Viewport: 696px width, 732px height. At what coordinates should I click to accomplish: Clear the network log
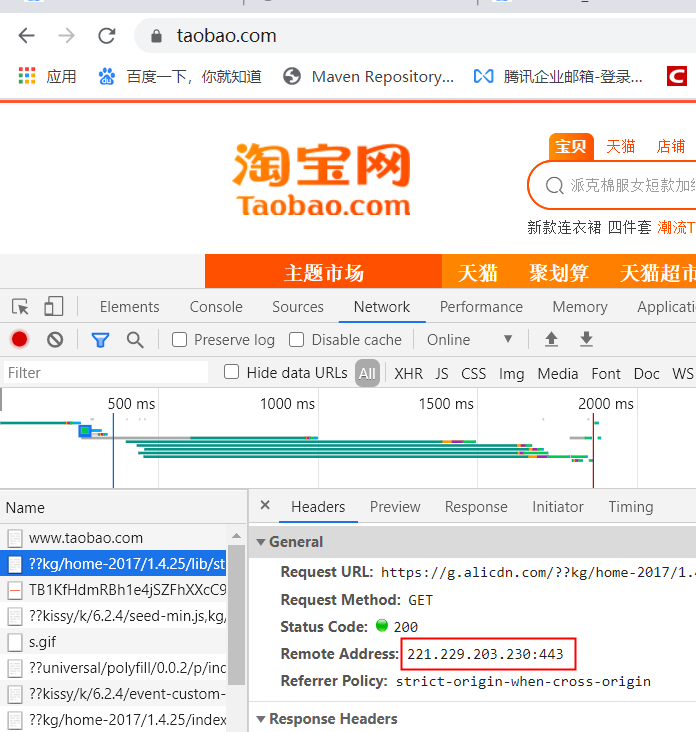tap(55, 339)
